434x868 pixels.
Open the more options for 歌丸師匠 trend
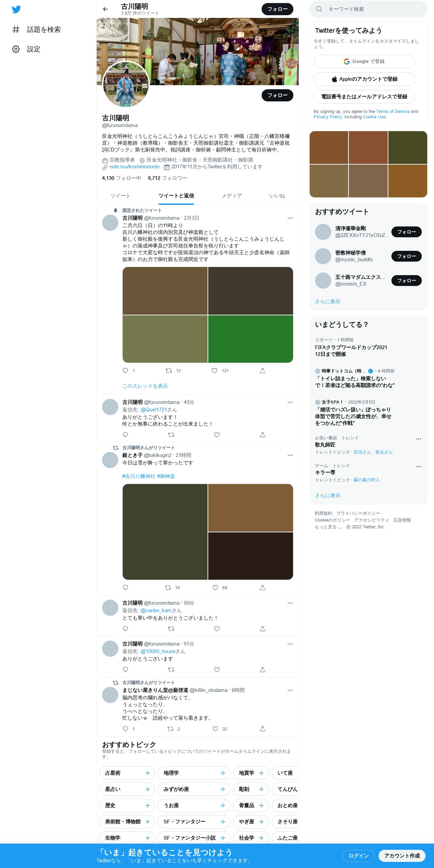(418, 439)
